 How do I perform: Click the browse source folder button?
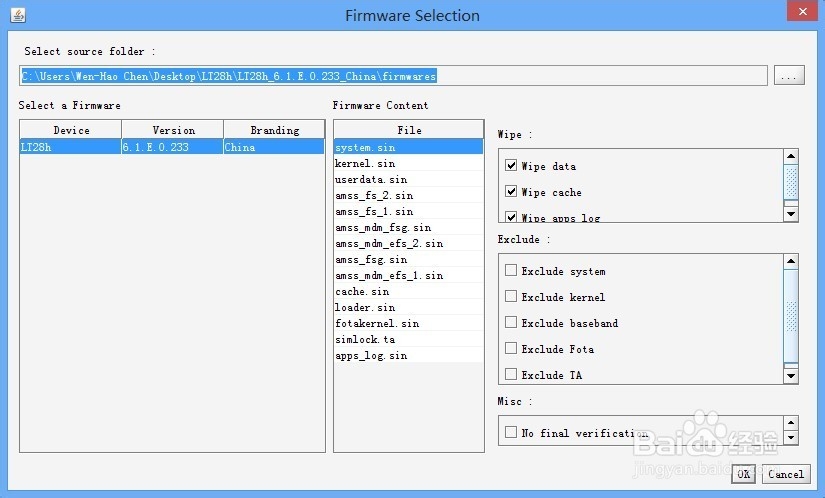[789, 76]
